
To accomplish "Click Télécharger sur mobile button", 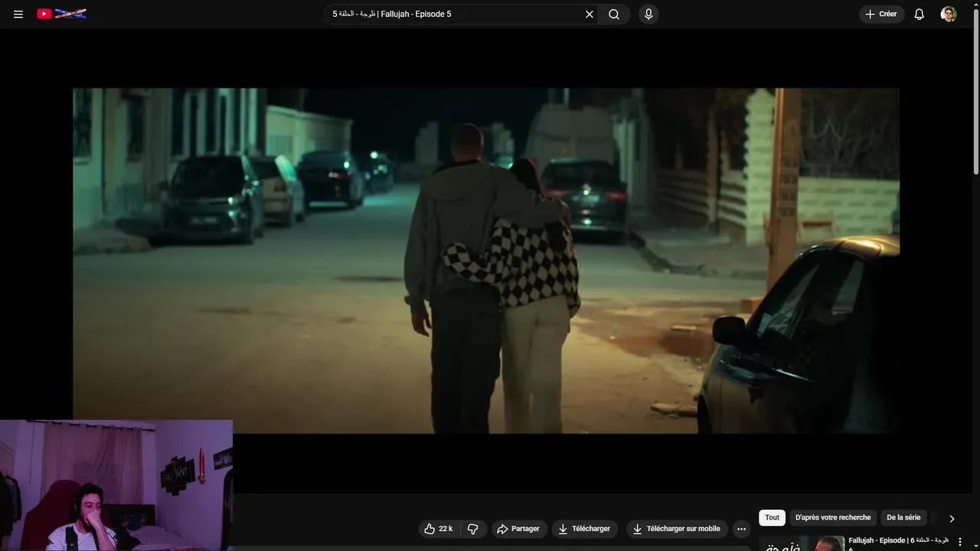I will click(x=677, y=529).
